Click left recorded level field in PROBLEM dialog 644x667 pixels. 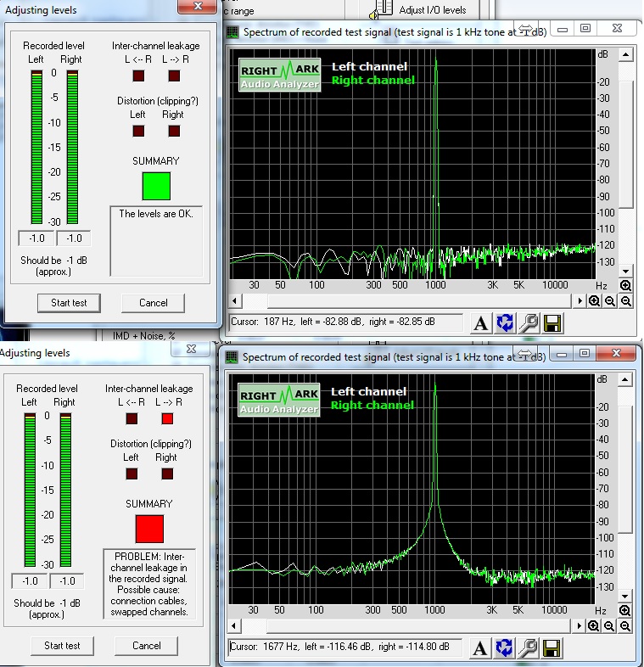click(30, 581)
